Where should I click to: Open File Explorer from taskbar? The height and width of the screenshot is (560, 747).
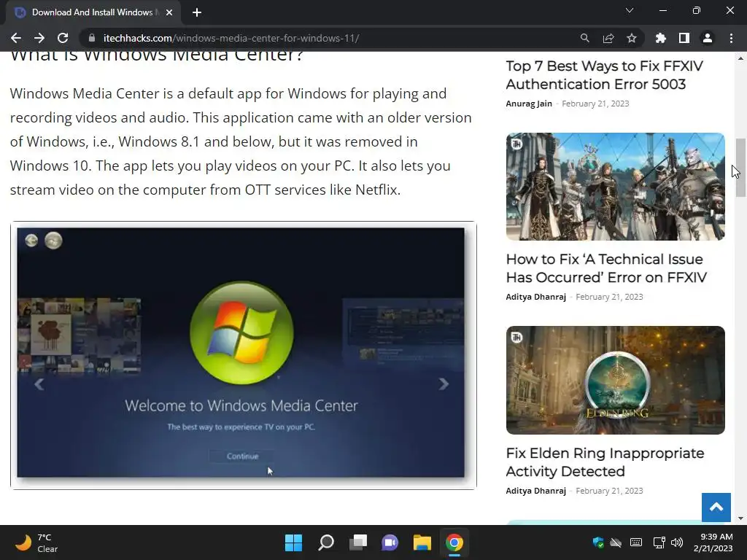pos(422,542)
